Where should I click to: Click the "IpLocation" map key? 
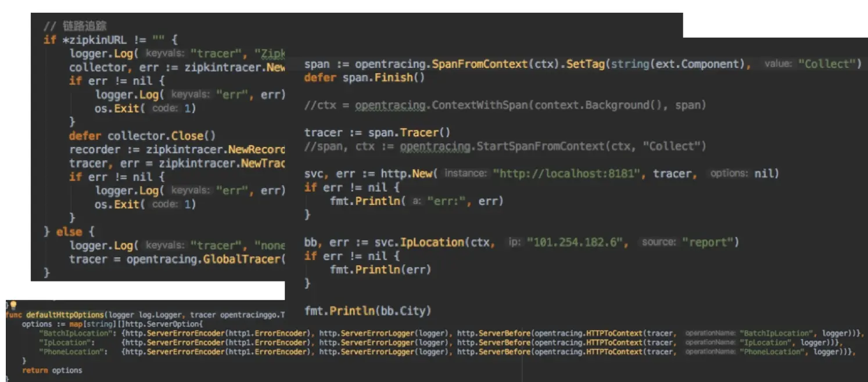64,343
